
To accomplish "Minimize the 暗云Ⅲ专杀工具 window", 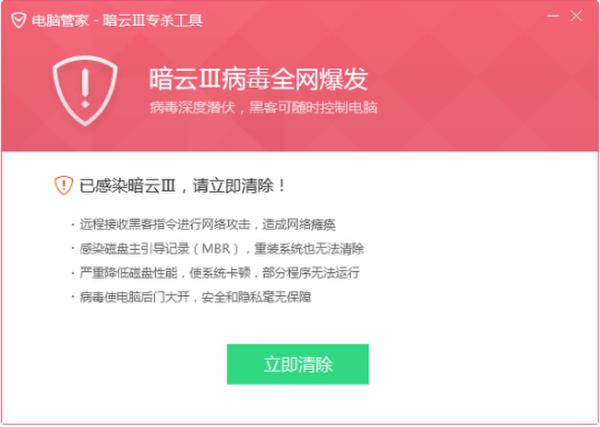I will click(553, 16).
